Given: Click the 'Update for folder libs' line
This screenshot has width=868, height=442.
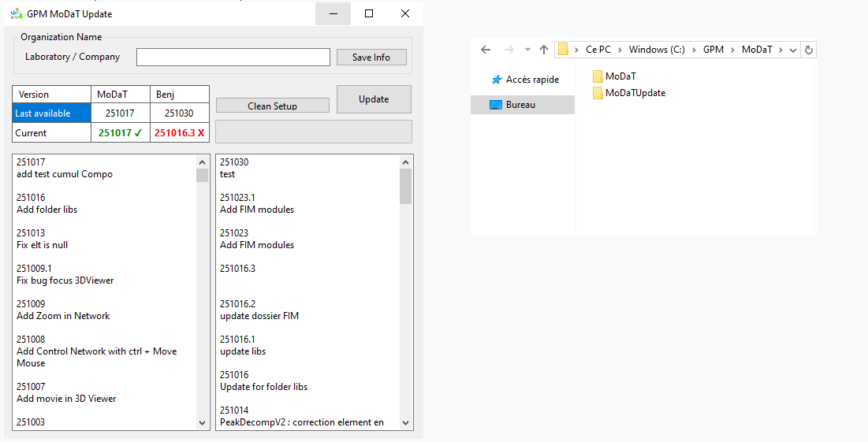Looking at the screenshot, I should click(x=263, y=387).
